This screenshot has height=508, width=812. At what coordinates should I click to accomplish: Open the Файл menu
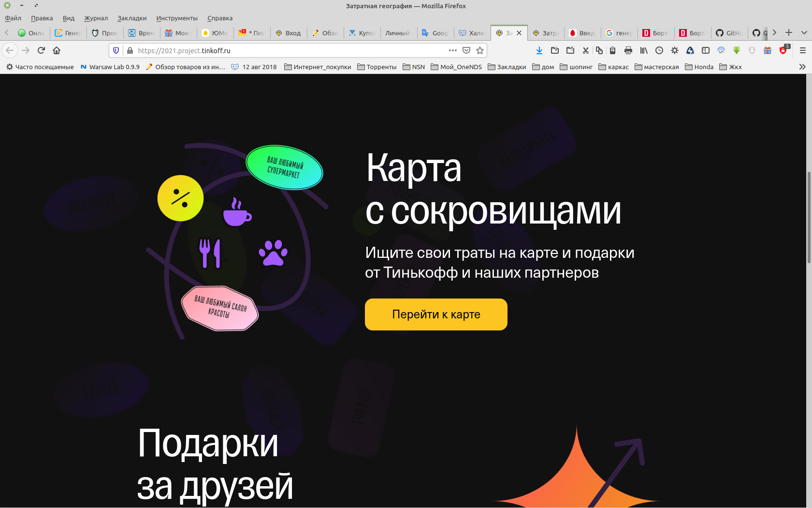point(13,18)
